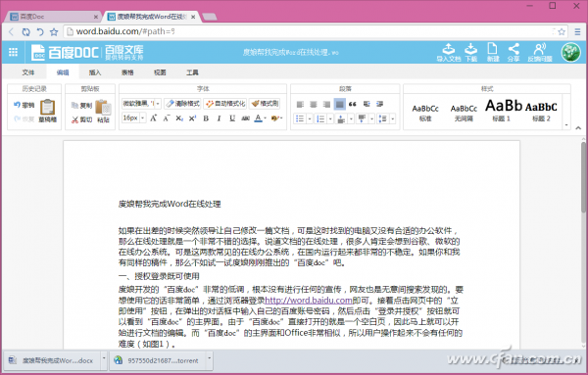The image size is (588, 375).
Task: Toggle underline formatting
Action: tap(232, 118)
